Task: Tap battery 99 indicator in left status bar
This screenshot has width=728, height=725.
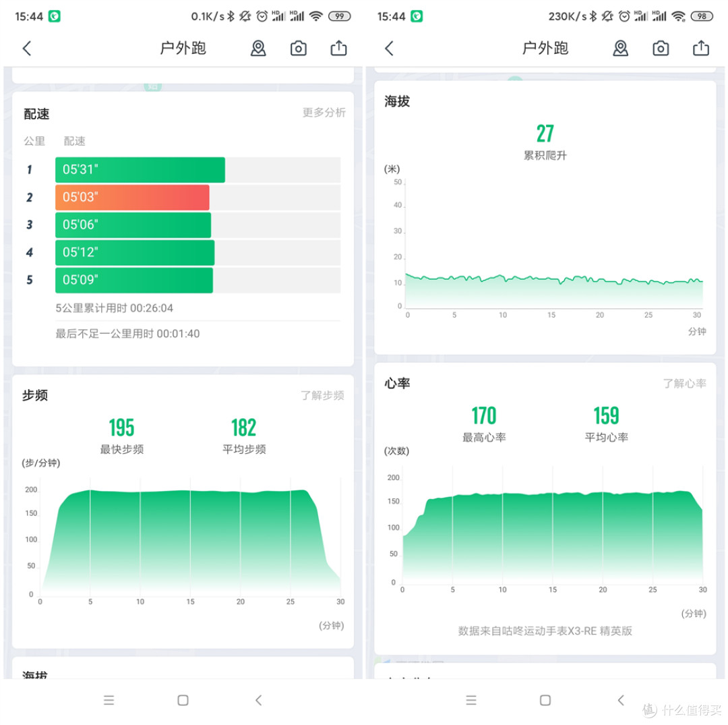Action: tap(339, 16)
